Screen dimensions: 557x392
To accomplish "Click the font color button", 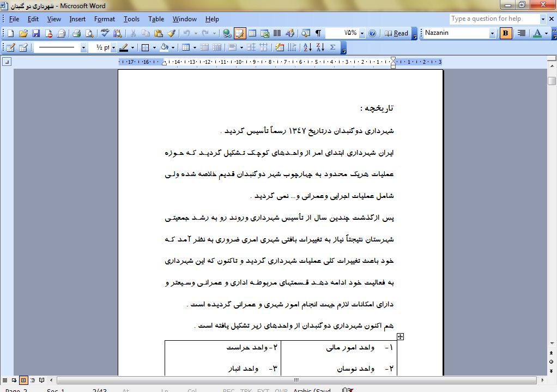I will tap(537, 33).
